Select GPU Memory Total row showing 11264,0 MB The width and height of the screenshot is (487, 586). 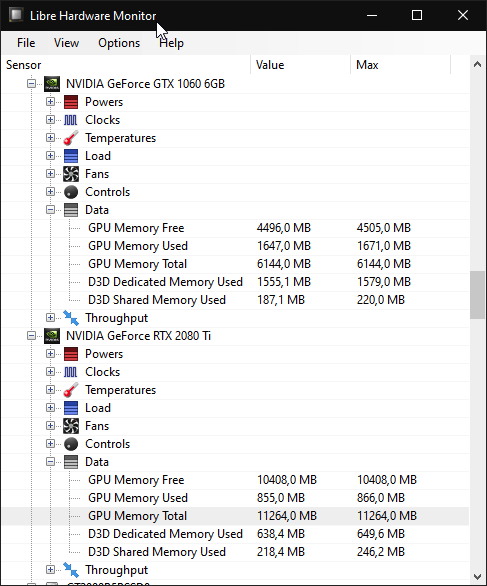pyautogui.click(x=235, y=516)
